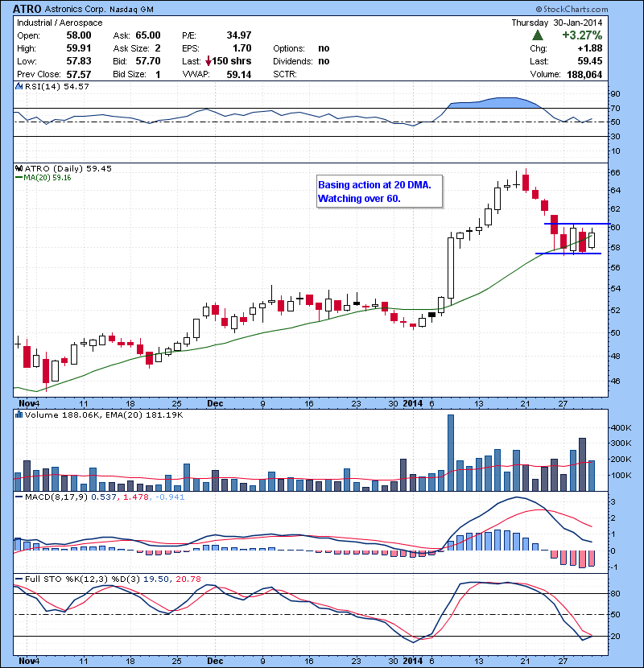Click the 2014 label on the bottom date axis
The height and width of the screenshot is (668, 644).
coord(413,661)
